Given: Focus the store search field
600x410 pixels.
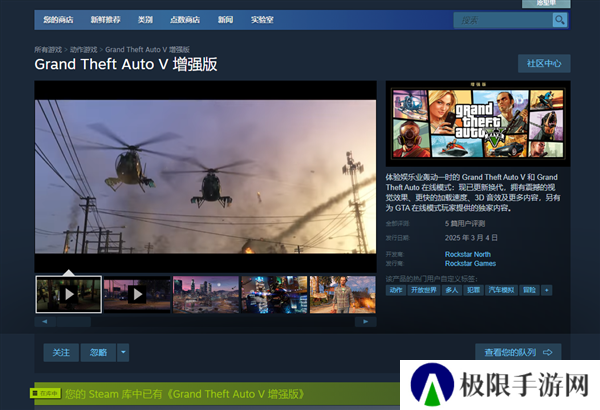Looking at the screenshot, I should pyautogui.click(x=503, y=20).
